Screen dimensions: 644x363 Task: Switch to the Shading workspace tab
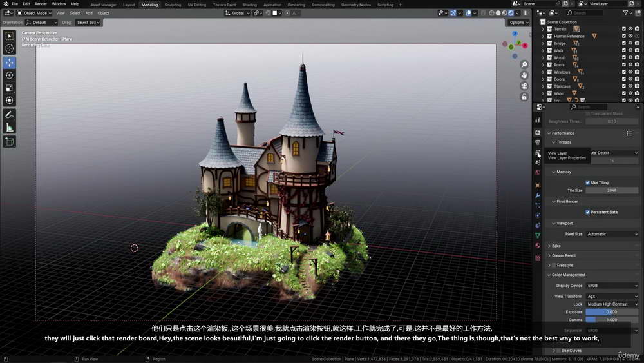click(249, 5)
